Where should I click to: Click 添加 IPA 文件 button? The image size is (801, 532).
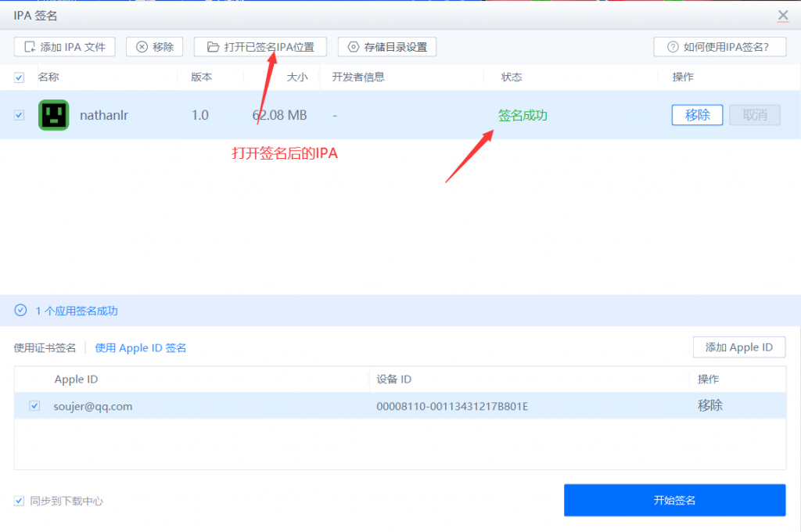(x=64, y=47)
